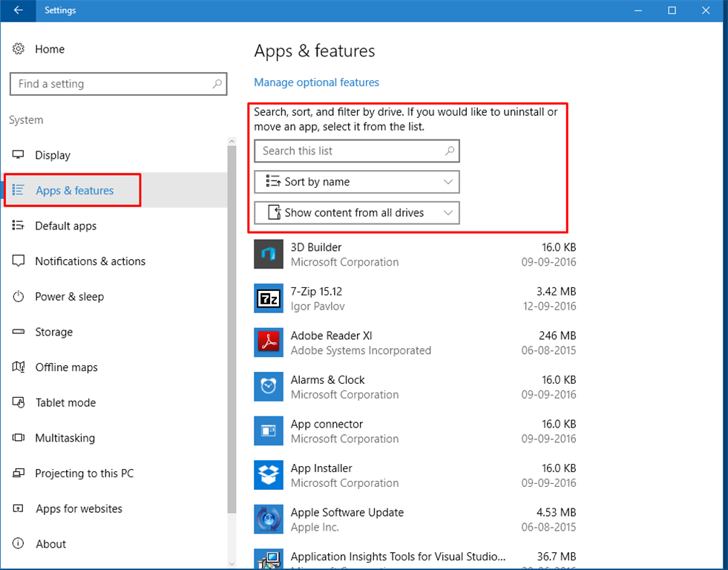Open the Show content from all drives dropdown
Viewport: 728px width, 570px height.
(x=356, y=213)
